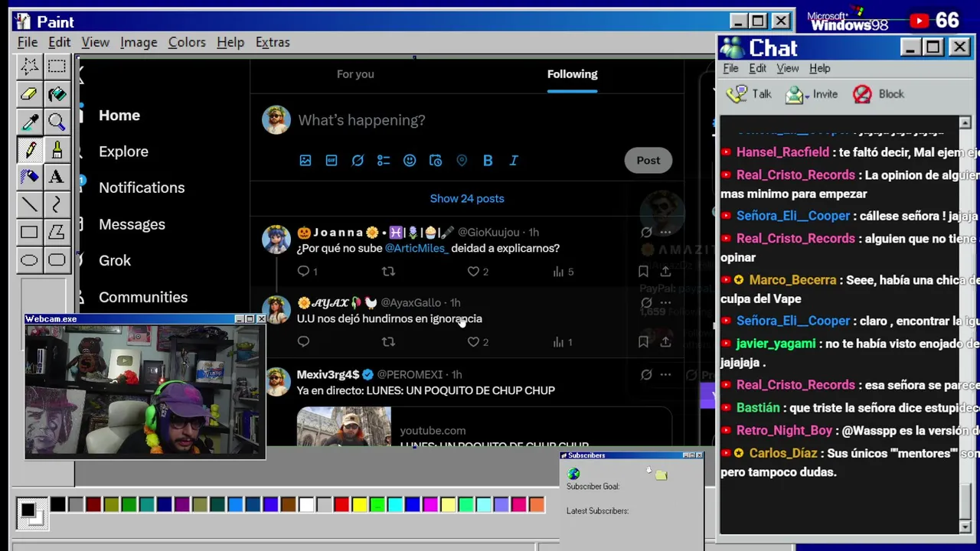Click the GIF icon in post composer
980x551 pixels.
point(332,160)
